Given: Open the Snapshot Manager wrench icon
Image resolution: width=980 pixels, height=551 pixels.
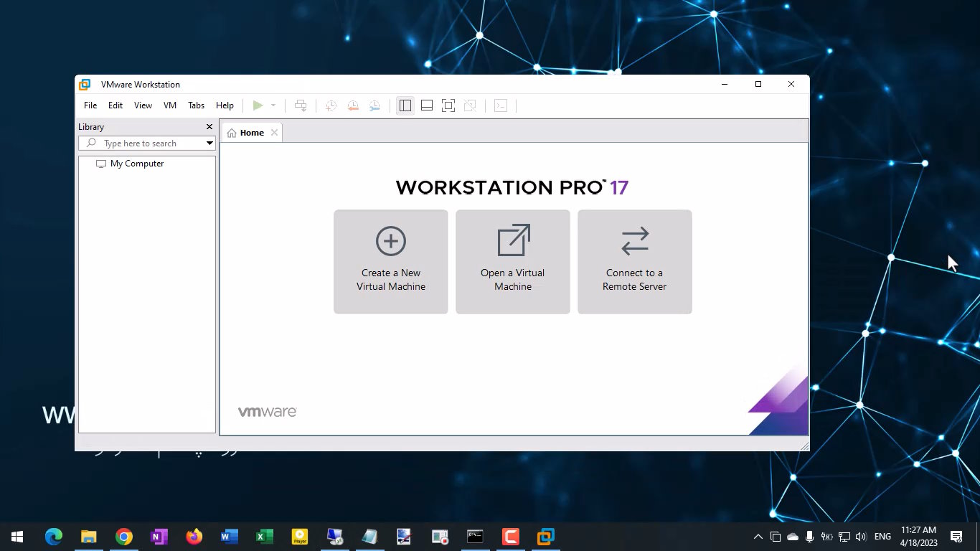Looking at the screenshot, I should (x=374, y=105).
